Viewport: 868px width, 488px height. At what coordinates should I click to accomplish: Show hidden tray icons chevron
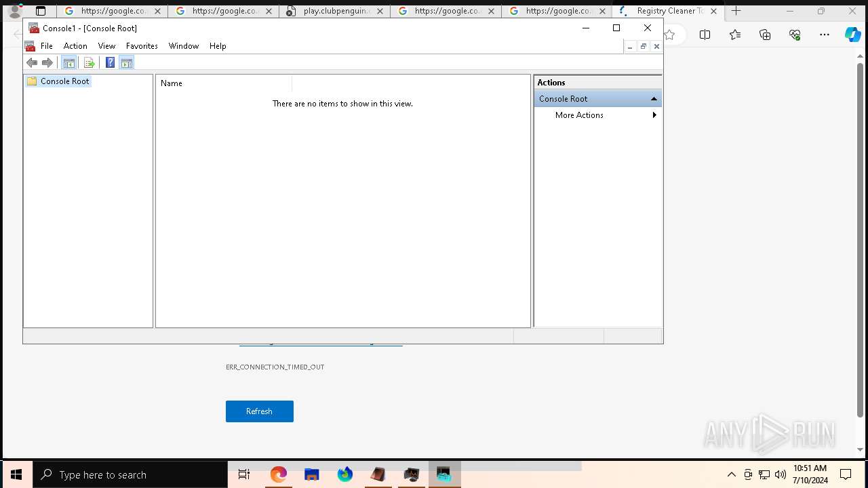[x=731, y=474]
